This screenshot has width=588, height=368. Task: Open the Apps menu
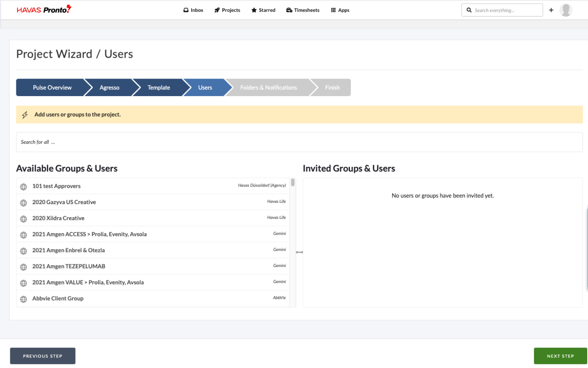point(340,10)
